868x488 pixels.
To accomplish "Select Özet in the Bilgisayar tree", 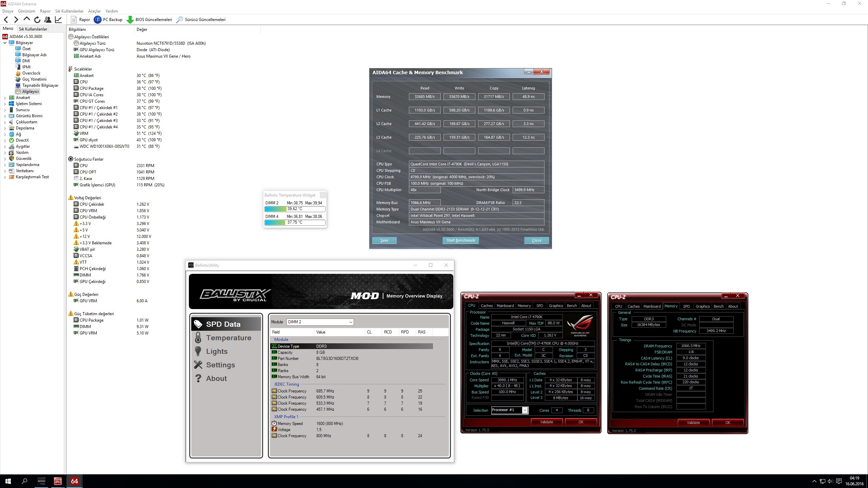I will 26,49.
